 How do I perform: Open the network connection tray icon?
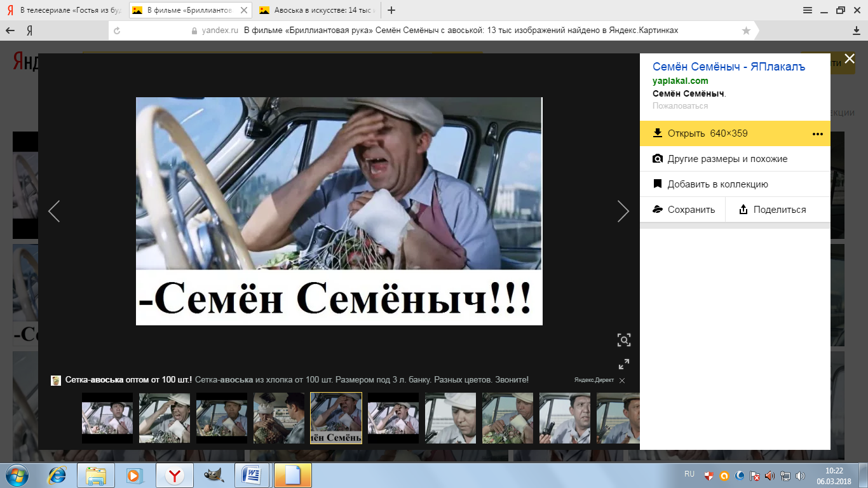coord(785,475)
